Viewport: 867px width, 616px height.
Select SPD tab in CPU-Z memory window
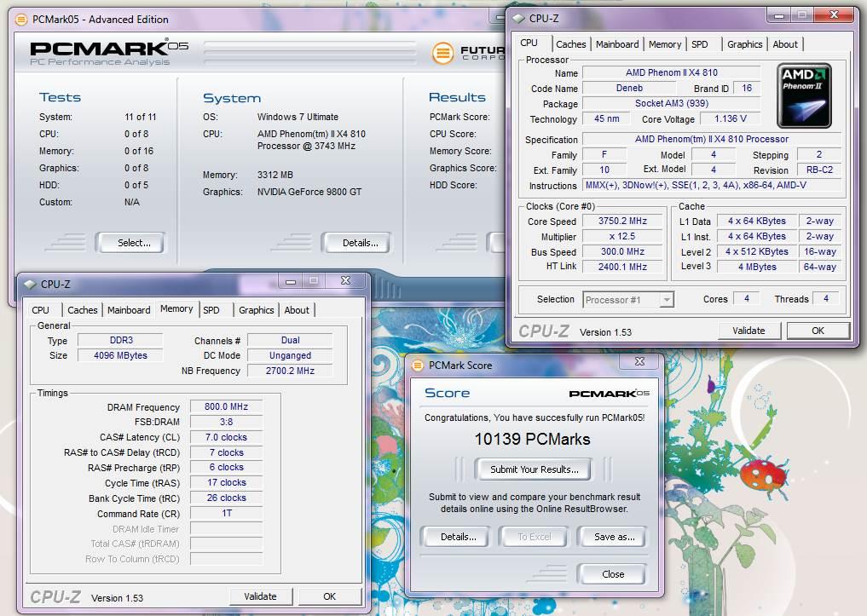pos(211,310)
